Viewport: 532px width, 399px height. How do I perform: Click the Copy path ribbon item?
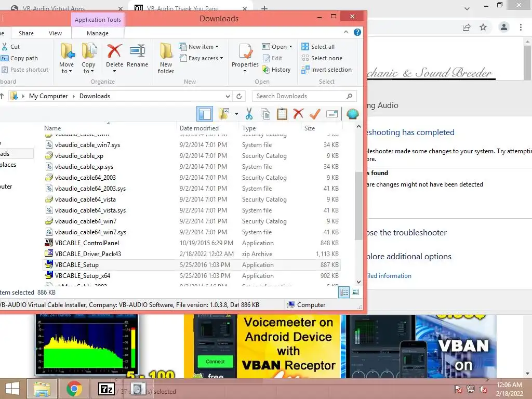20,58
